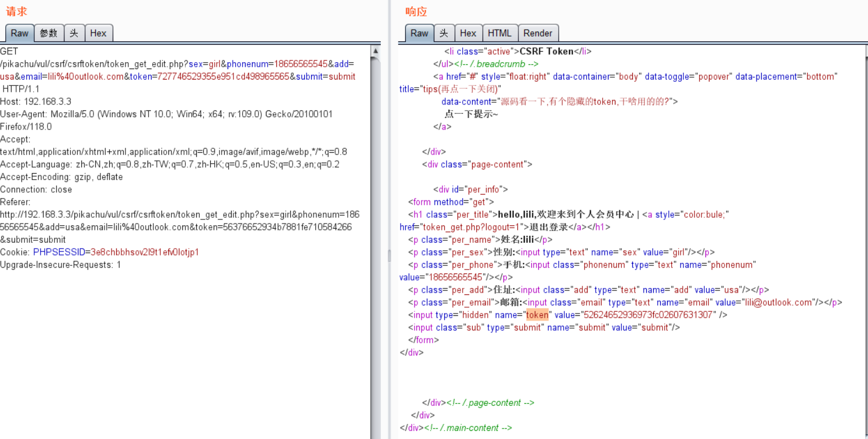Image resolution: width=868 pixels, height=439 pixels.
Task: Click the /.page-content comment in the response
Action: tap(490, 402)
